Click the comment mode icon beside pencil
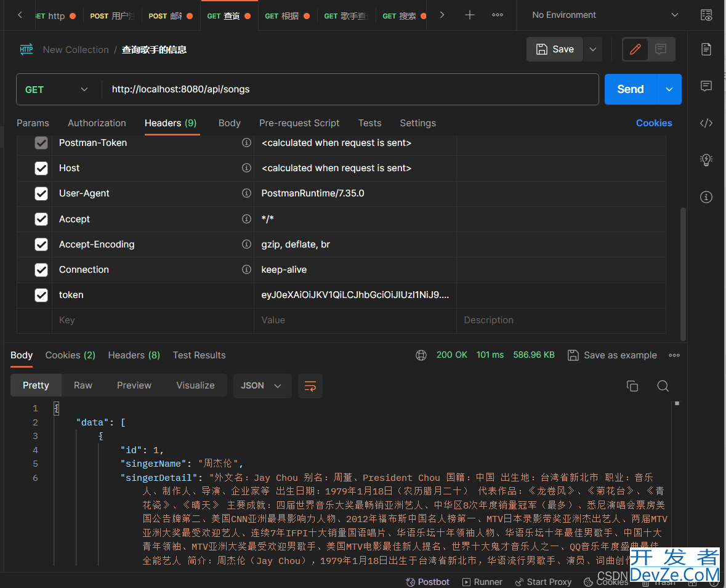 click(x=661, y=49)
